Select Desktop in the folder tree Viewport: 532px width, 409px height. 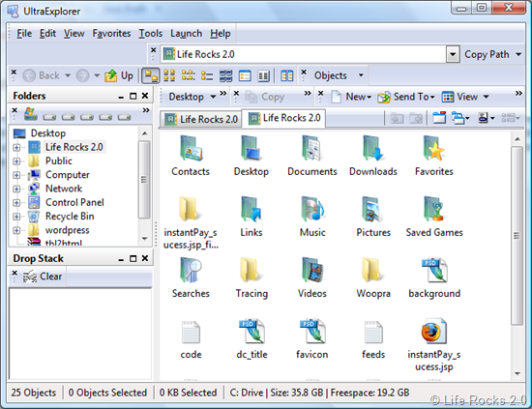47,133
